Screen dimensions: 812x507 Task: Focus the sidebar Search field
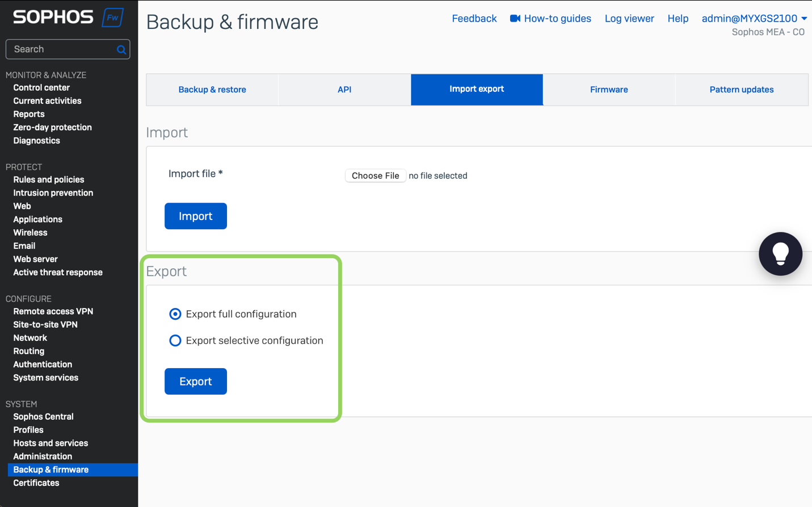[61, 49]
